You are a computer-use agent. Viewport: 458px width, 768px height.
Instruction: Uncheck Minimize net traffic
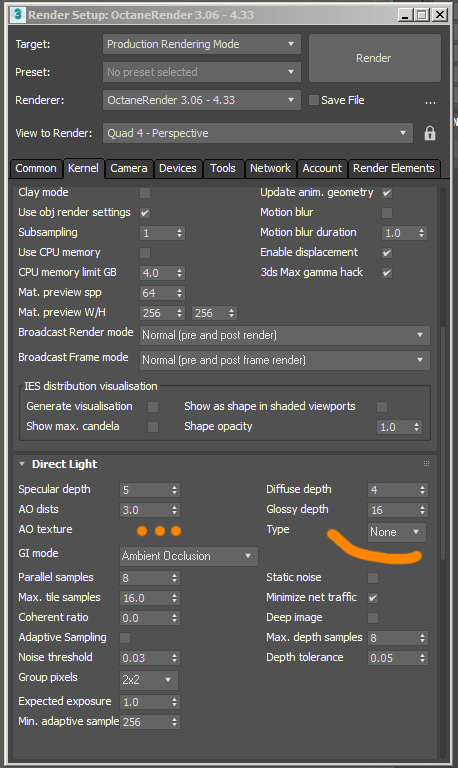click(373, 598)
